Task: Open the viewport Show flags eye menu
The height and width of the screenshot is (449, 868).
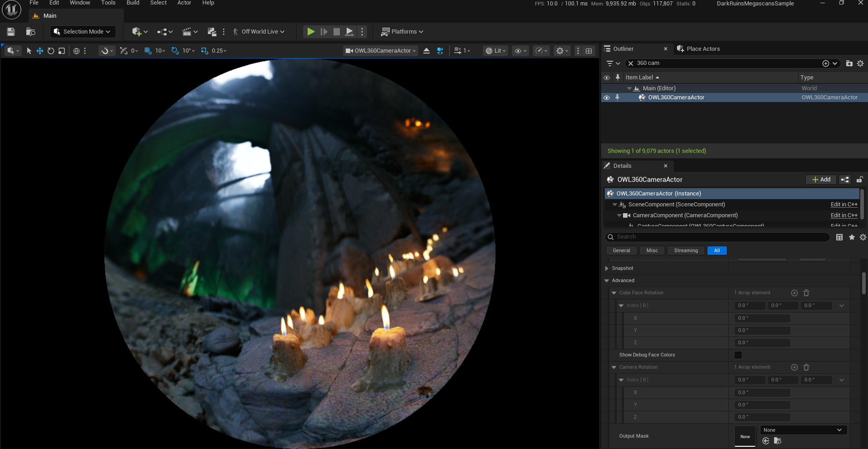Action: (520, 51)
